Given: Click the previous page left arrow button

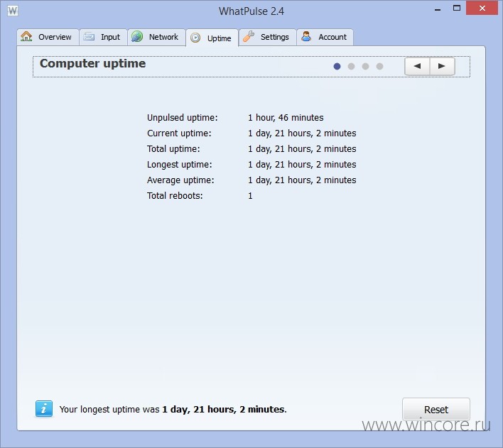Looking at the screenshot, I should pyautogui.click(x=417, y=66).
